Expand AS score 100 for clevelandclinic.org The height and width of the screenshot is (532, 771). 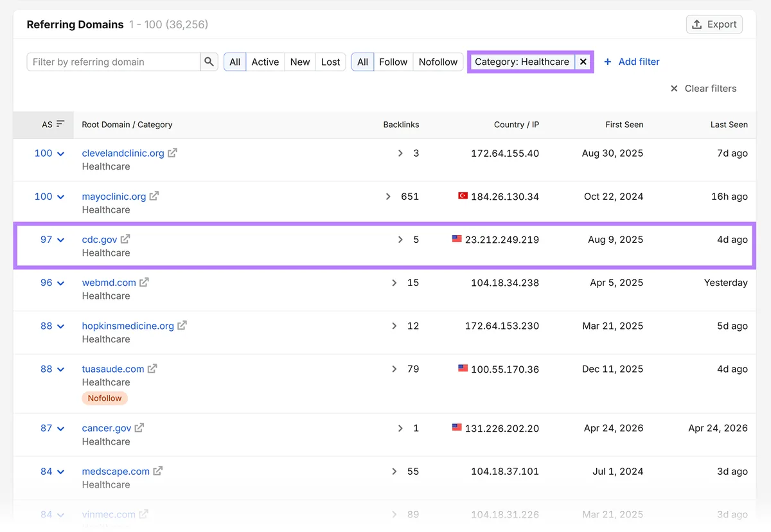pyautogui.click(x=49, y=153)
